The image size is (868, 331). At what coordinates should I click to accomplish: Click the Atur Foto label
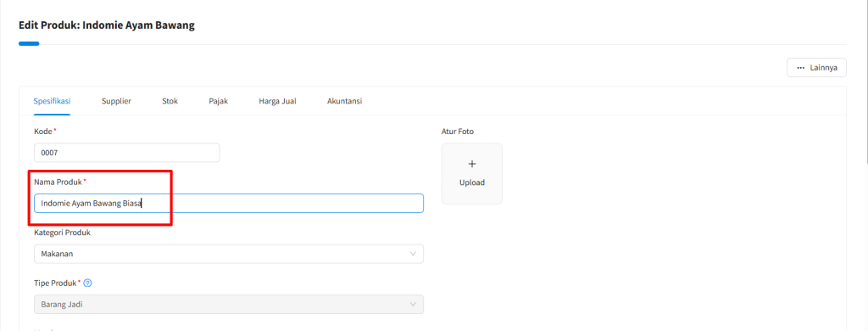[x=457, y=132]
